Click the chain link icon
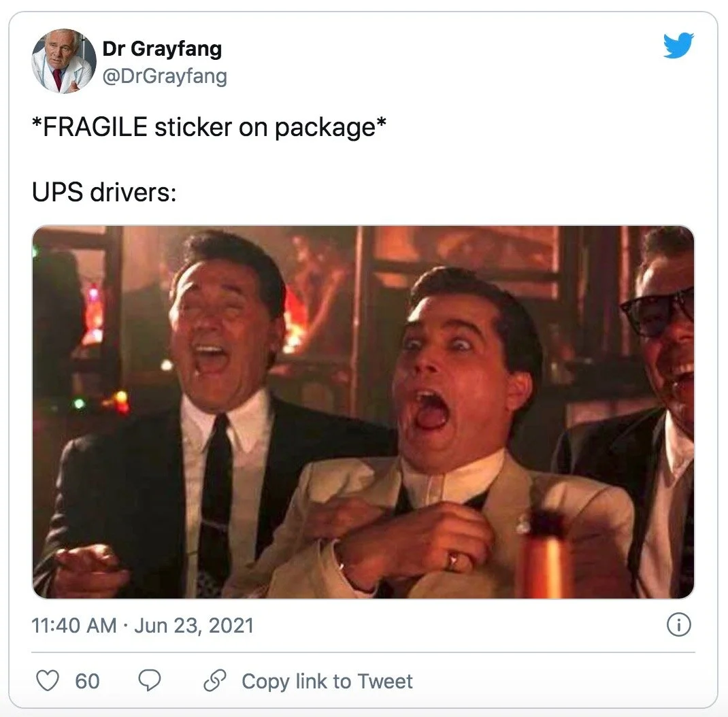 (215, 680)
